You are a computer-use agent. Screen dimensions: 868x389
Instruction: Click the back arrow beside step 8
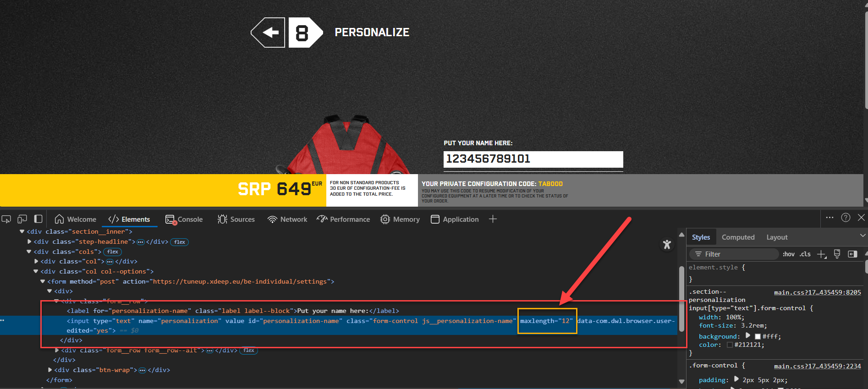269,33
